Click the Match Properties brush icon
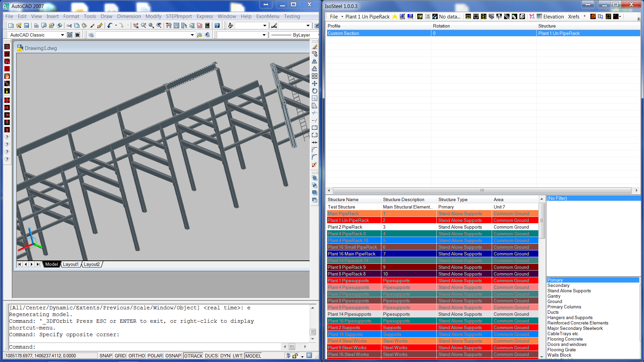 pos(92,25)
